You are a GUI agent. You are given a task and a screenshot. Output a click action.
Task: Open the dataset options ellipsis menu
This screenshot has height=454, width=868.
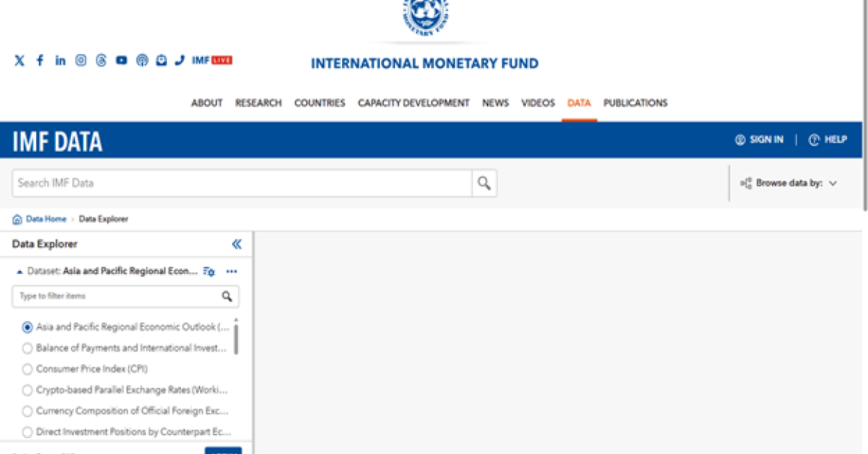pos(231,271)
